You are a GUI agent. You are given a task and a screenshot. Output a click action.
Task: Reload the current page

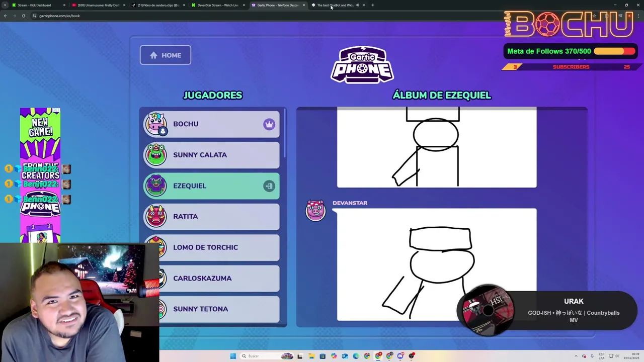[24, 16]
